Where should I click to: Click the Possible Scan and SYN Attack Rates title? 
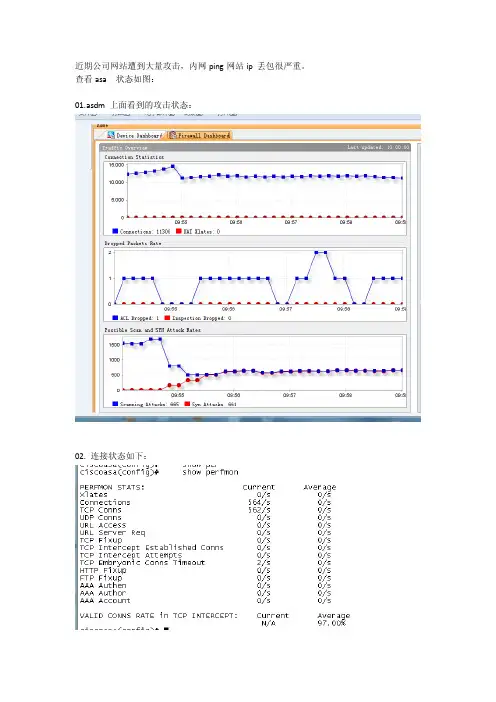tap(152, 330)
